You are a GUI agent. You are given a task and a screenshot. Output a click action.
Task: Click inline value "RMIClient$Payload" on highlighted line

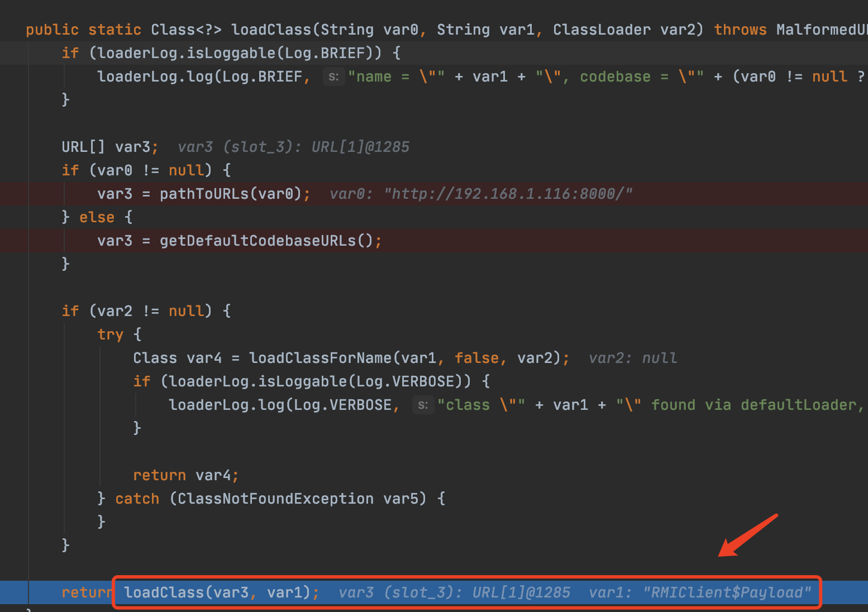727,592
